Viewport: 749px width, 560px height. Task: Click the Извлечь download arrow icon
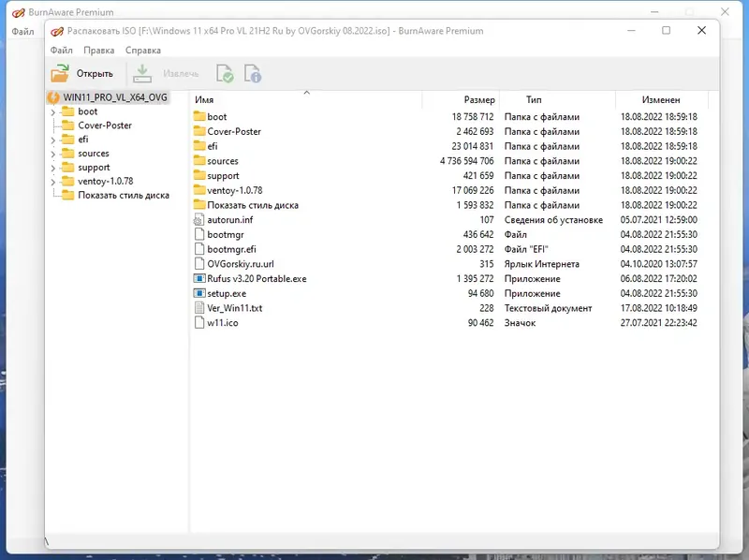click(x=142, y=74)
